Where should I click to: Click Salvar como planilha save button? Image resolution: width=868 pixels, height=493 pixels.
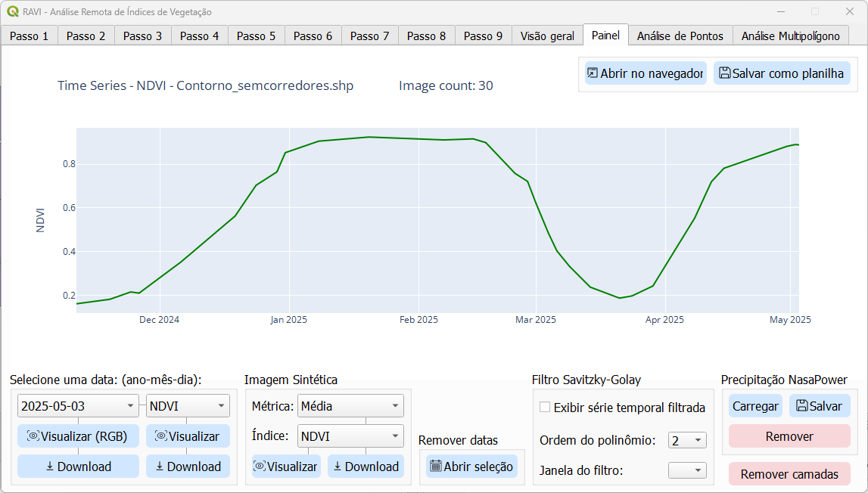click(x=781, y=73)
